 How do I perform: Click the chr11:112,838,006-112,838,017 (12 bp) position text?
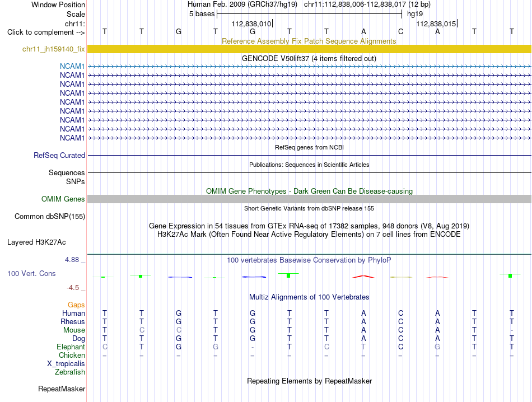point(367,4)
